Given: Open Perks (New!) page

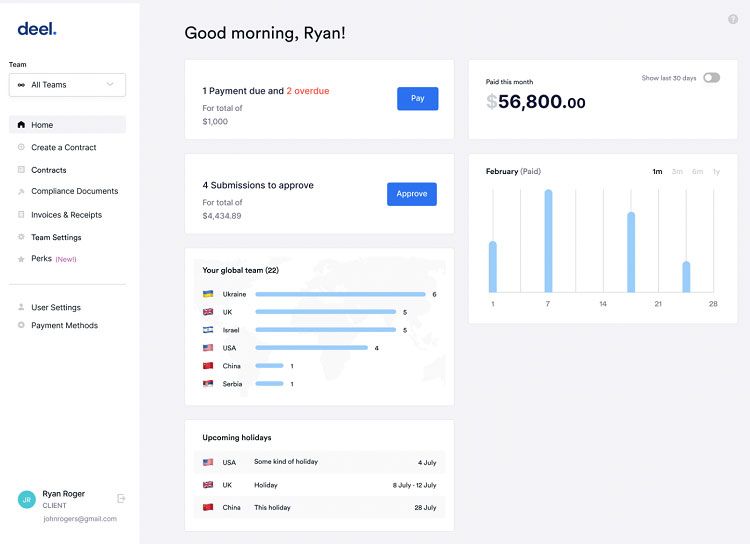Looking at the screenshot, I should pyautogui.click(x=54, y=259).
